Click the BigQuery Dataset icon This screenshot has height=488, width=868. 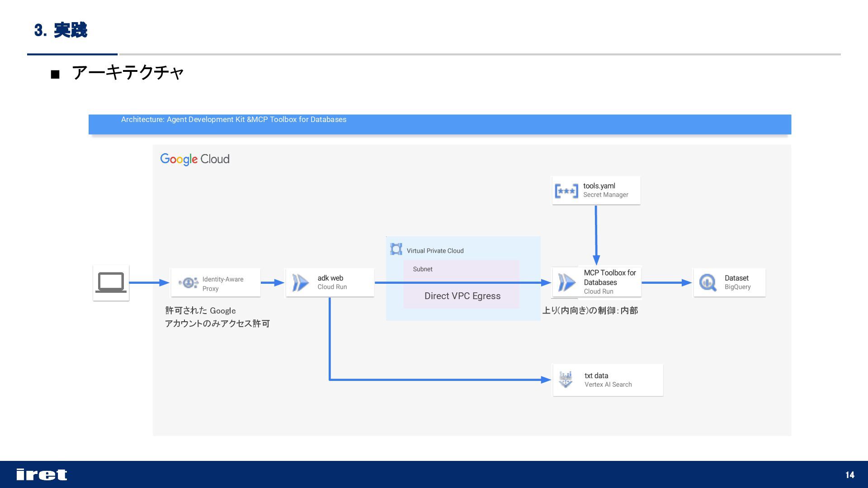[708, 283]
